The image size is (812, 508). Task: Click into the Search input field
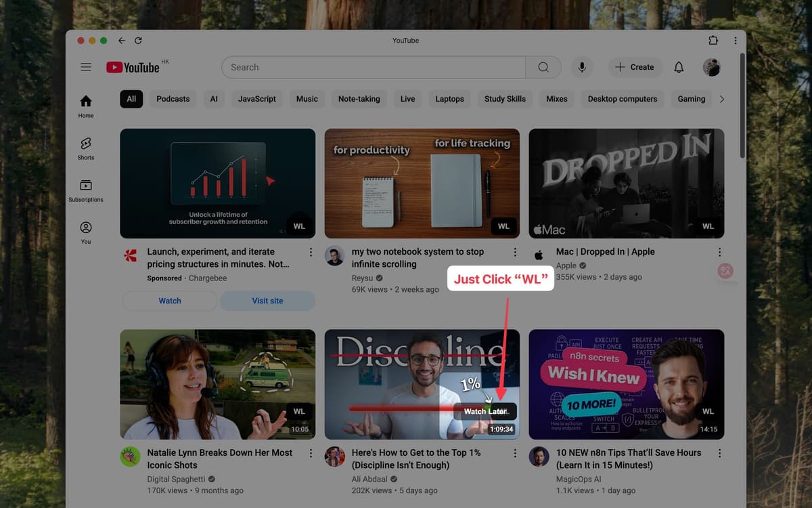click(372, 67)
